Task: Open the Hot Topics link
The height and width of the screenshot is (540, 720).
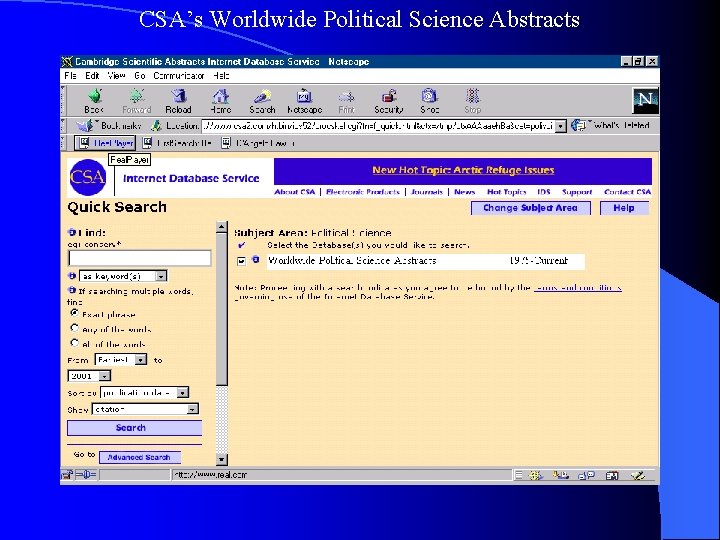Action: point(506,192)
